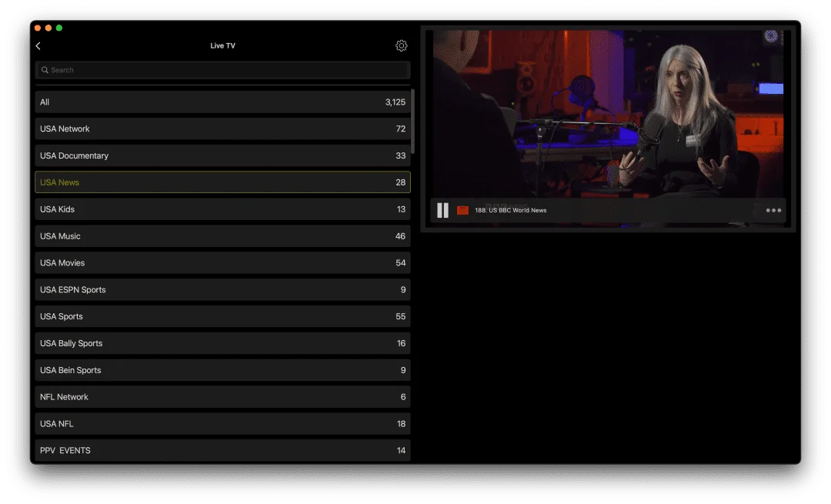Open the three-dot more options menu
Viewport: 831px width, 504px height.
pos(773,210)
